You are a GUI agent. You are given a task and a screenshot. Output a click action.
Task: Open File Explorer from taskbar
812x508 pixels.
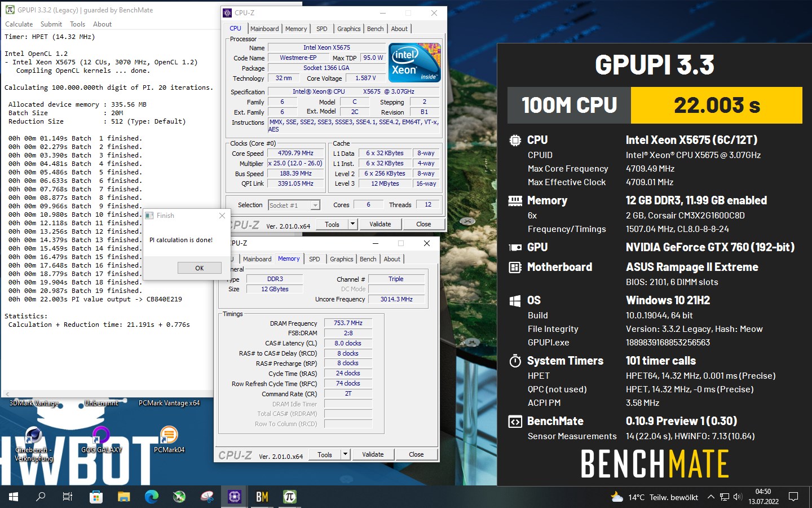[x=123, y=497]
